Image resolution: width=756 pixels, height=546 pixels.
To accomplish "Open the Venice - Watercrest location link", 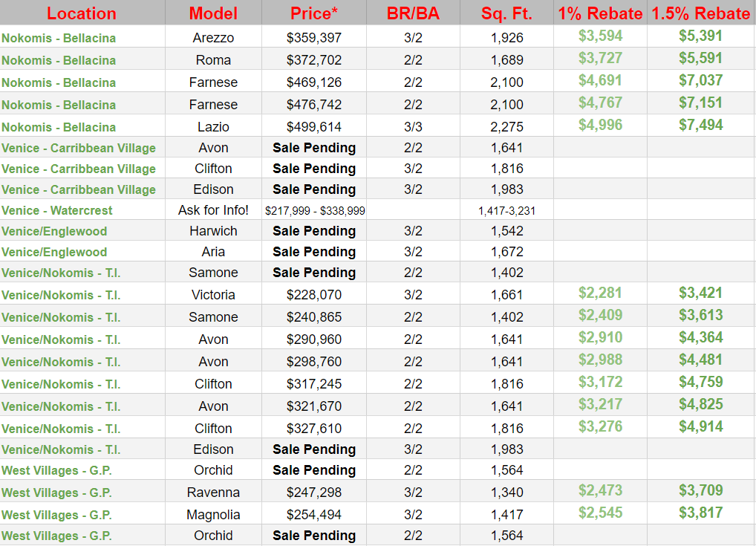I will click(57, 210).
